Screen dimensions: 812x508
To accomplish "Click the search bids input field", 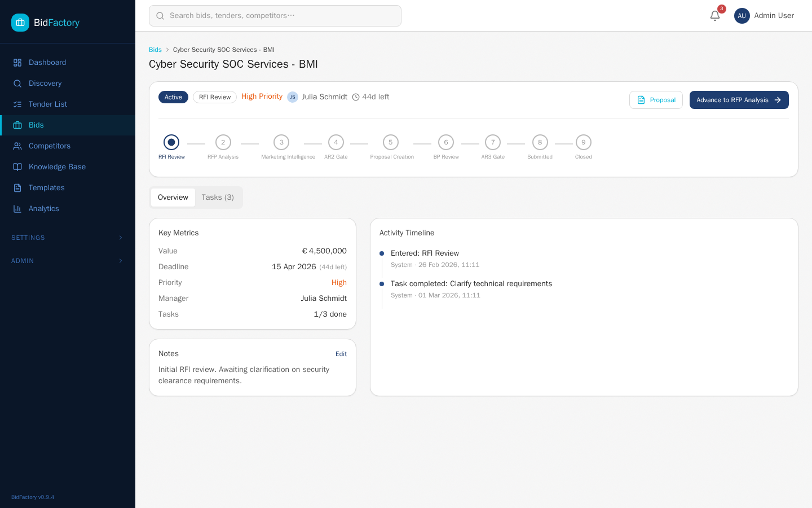I will 275,16.
